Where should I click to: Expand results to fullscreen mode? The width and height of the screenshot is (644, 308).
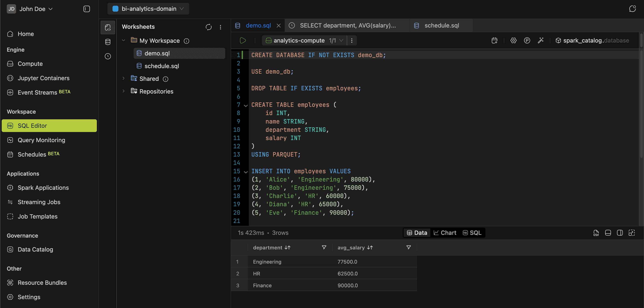point(632,233)
